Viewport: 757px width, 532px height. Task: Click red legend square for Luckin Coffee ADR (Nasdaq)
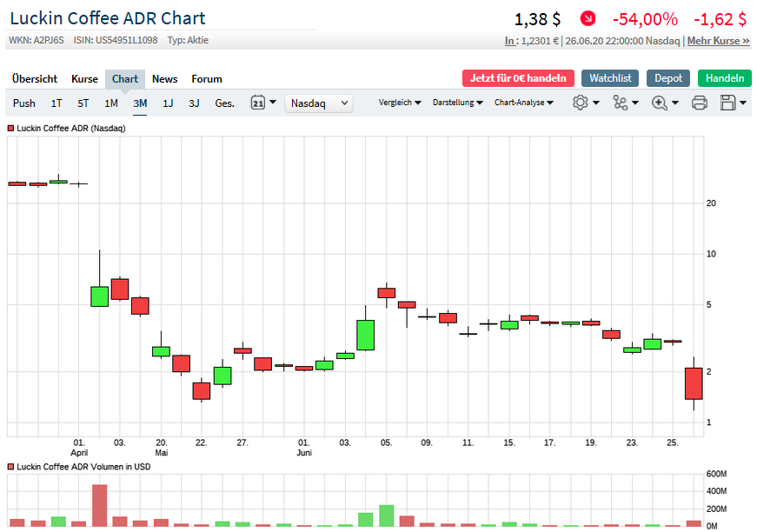click(10, 129)
